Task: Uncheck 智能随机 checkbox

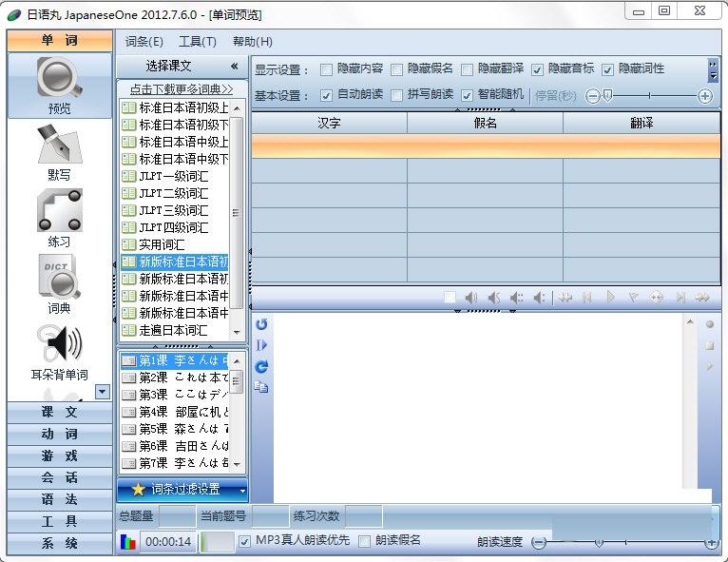Action: [x=467, y=95]
